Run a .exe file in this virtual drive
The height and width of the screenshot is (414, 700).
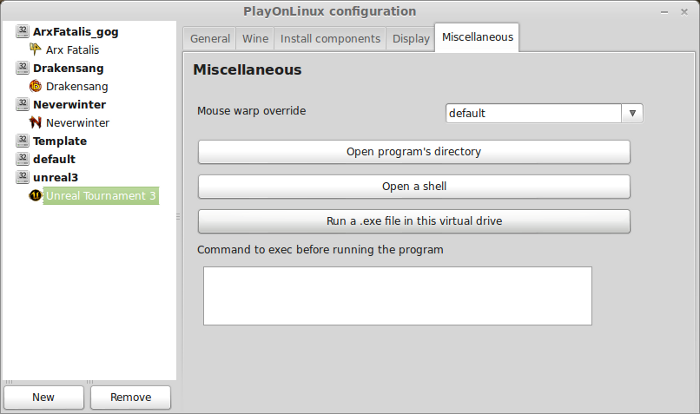(414, 221)
